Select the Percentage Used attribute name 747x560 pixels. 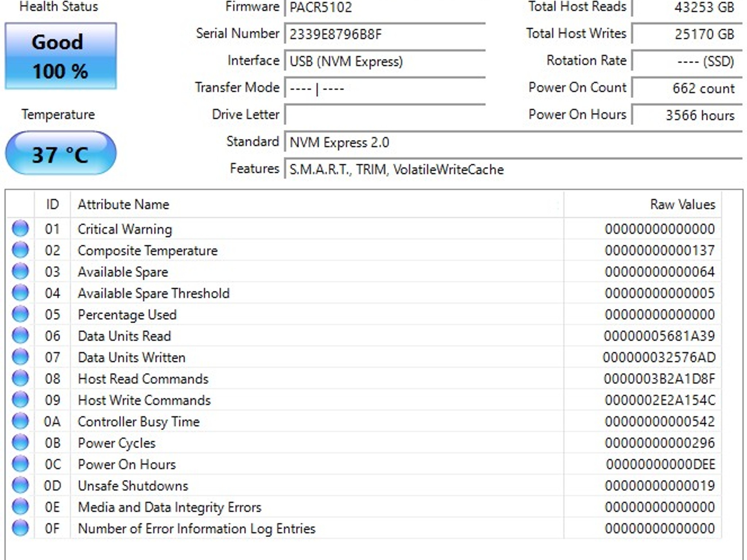(x=127, y=315)
